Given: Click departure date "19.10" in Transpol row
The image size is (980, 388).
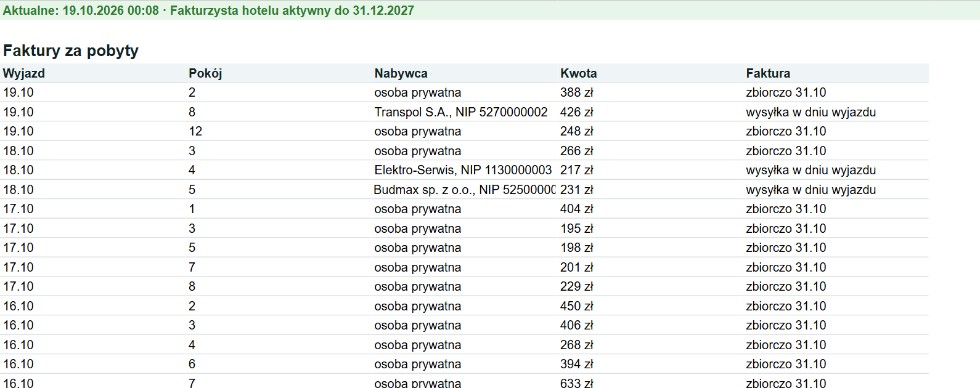Looking at the screenshot, I should click(x=18, y=112).
